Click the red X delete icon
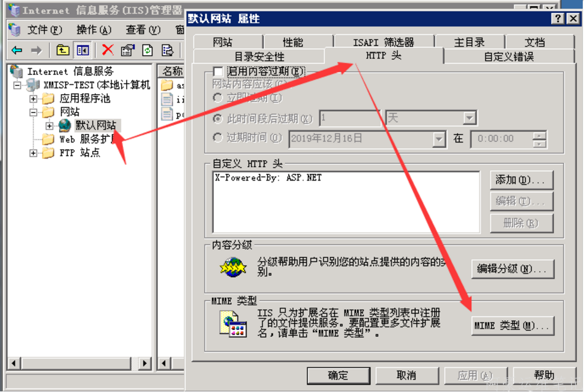The image size is (584, 392). coord(108,50)
